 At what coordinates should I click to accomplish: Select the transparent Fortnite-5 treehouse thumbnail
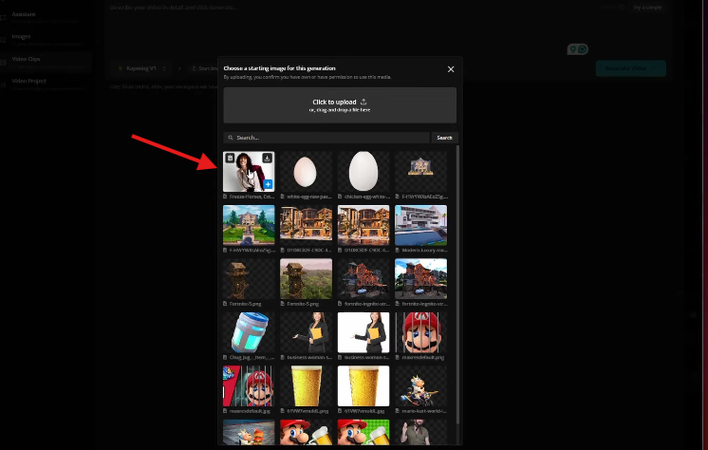(248, 279)
